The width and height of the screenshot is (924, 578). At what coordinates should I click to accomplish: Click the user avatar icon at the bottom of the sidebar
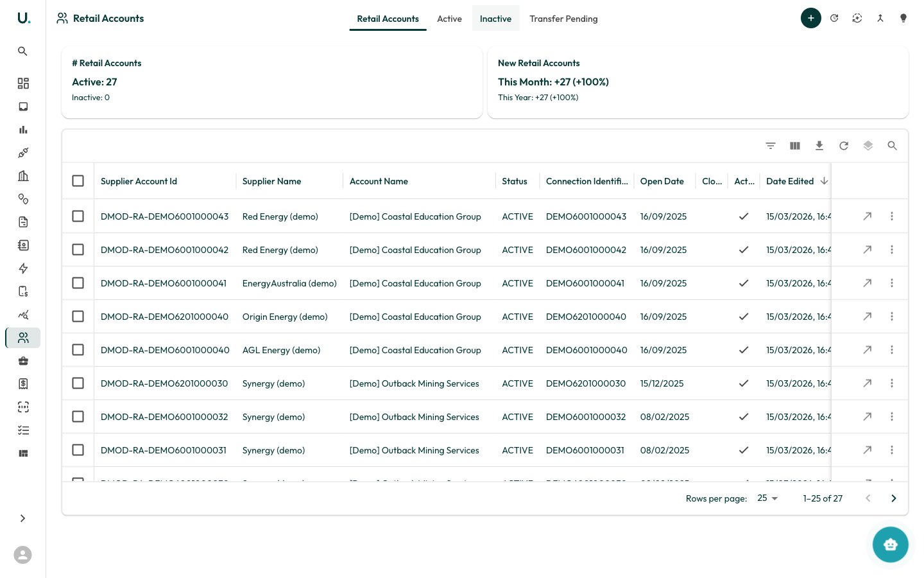[22, 555]
